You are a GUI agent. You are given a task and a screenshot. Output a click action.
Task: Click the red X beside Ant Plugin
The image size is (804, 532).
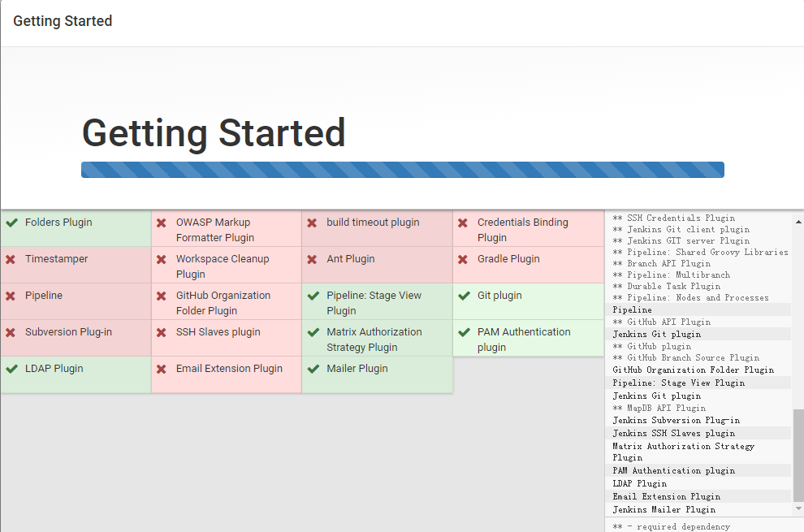(312, 259)
